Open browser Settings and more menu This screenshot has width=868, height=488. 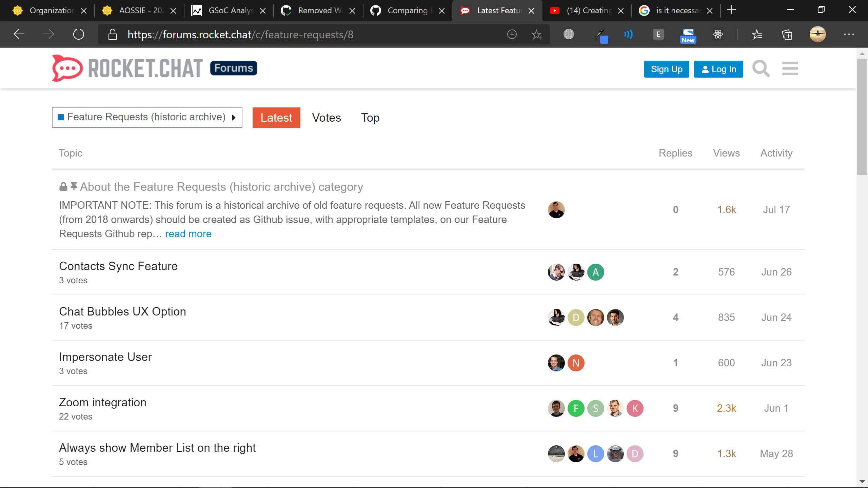pyautogui.click(x=849, y=34)
